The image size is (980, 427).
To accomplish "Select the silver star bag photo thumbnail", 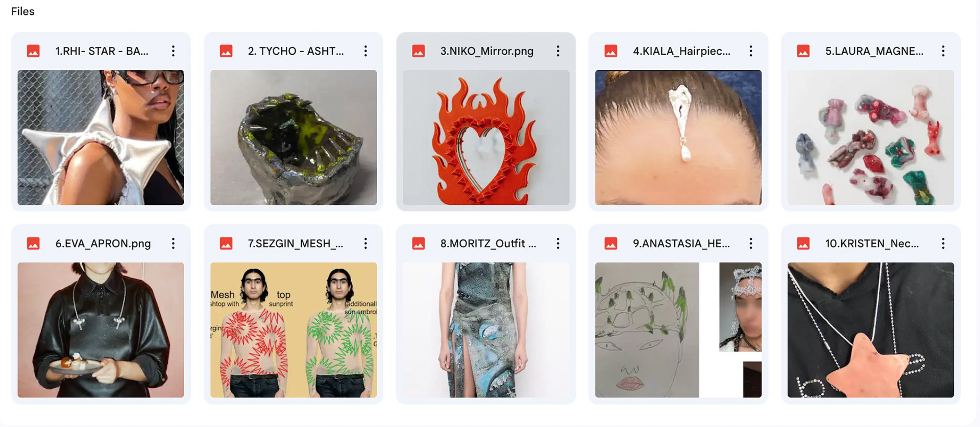I will [101, 137].
